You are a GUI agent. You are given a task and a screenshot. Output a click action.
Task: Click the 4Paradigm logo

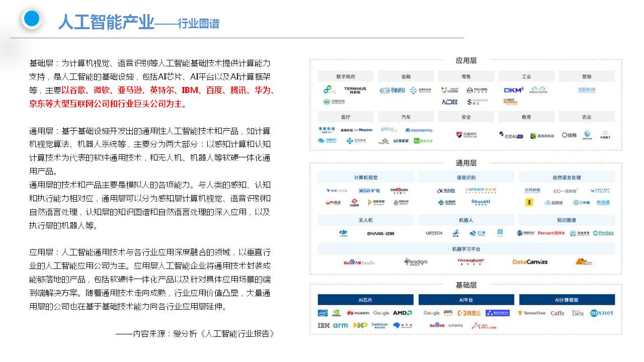point(416,261)
